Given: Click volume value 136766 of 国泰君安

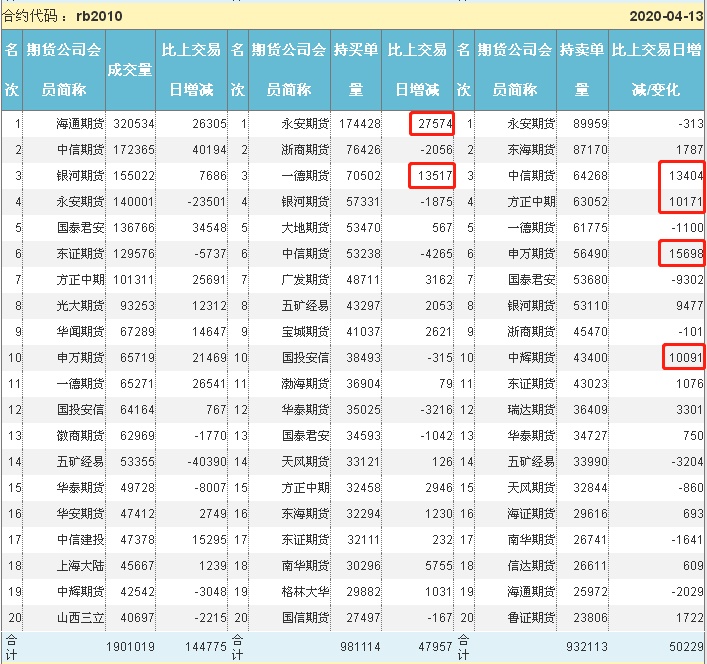Looking at the screenshot, I should pos(133,228).
